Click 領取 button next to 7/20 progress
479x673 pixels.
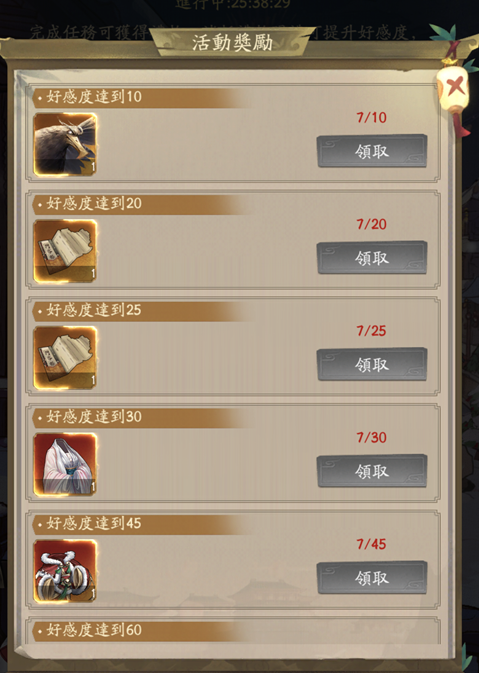pyautogui.click(x=372, y=258)
